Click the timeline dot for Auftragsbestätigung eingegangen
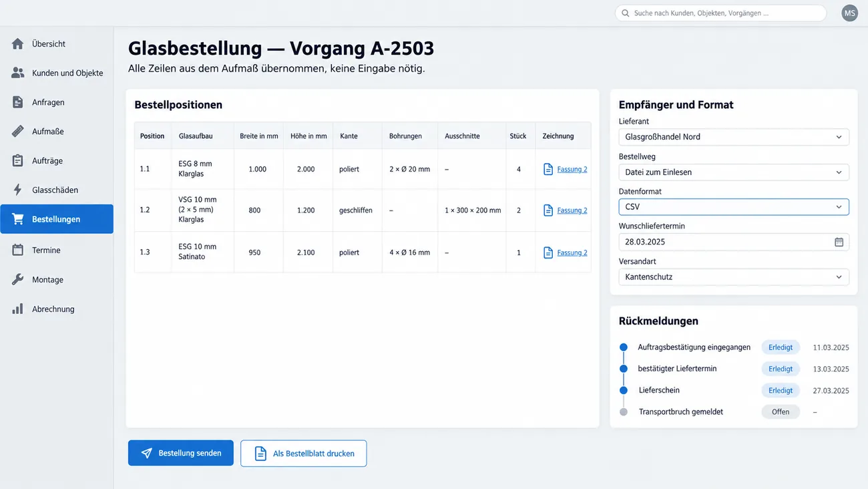Screen dimensions: 868x489 tap(624, 347)
